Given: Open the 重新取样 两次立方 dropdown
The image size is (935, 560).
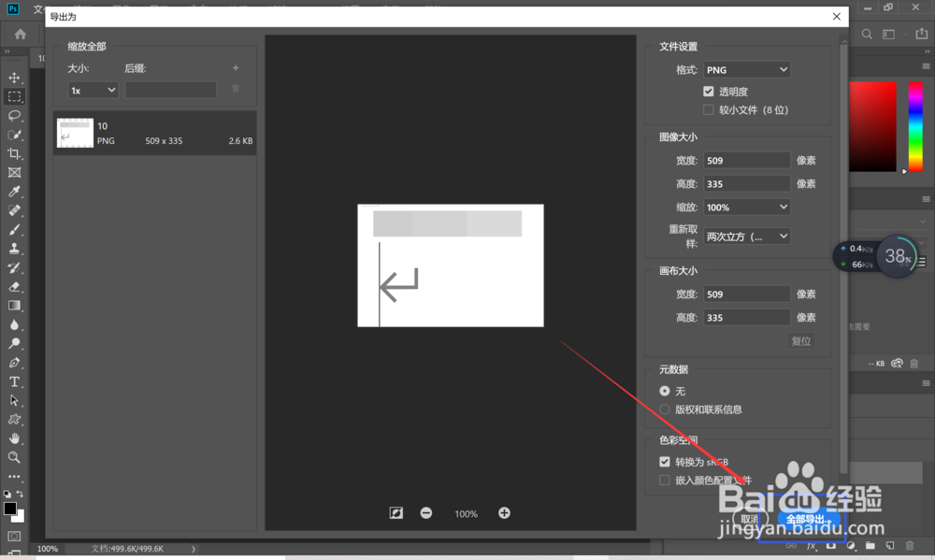Looking at the screenshot, I should point(746,237).
